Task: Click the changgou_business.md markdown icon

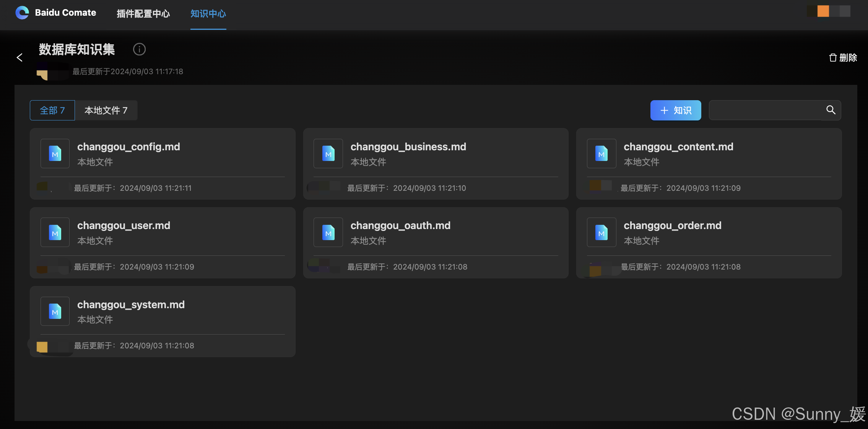Action: pyautogui.click(x=328, y=153)
